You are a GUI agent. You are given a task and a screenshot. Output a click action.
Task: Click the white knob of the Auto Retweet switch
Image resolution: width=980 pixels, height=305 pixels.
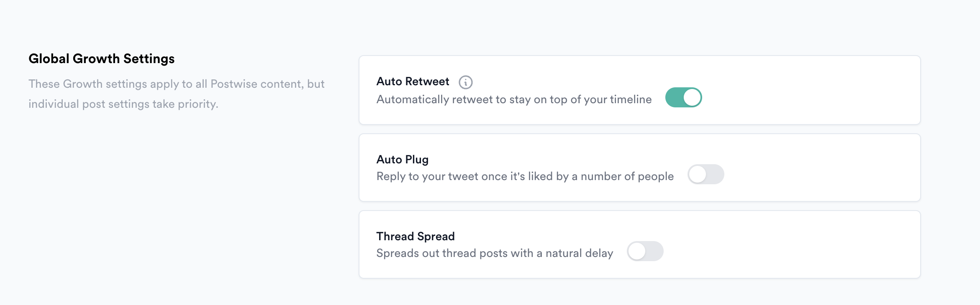[x=692, y=97]
